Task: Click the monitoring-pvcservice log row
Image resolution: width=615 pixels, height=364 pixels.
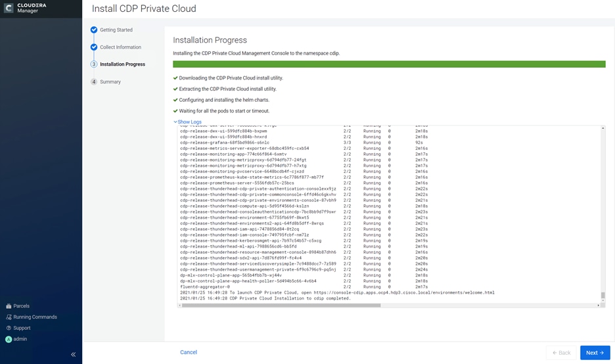Action: (x=304, y=171)
